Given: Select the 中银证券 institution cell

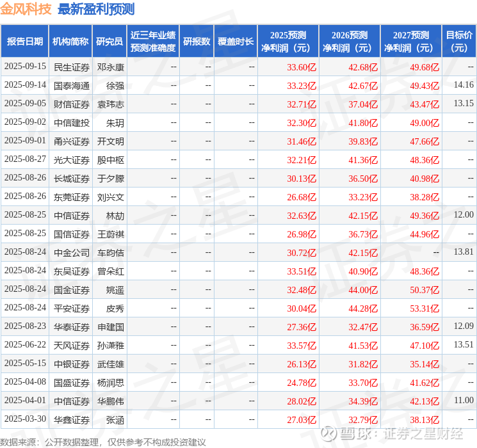Looking at the screenshot, I should click(x=72, y=364).
